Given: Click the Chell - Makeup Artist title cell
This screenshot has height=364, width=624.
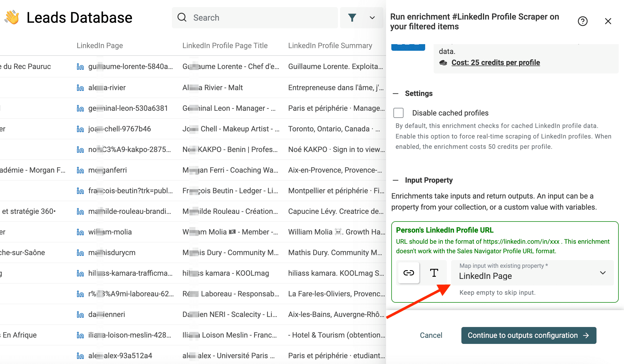Looking at the screenshot, I should click(x=231, y=129).
